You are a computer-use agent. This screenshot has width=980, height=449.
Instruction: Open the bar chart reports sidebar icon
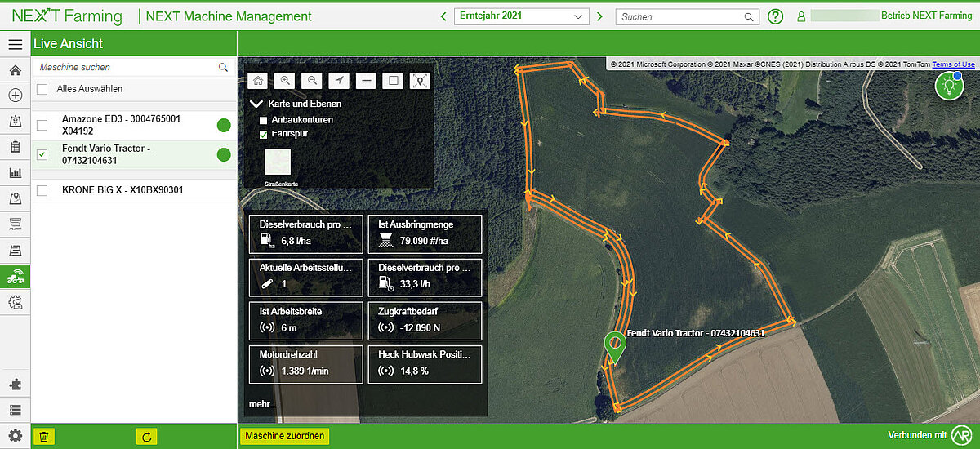point(15,172)
